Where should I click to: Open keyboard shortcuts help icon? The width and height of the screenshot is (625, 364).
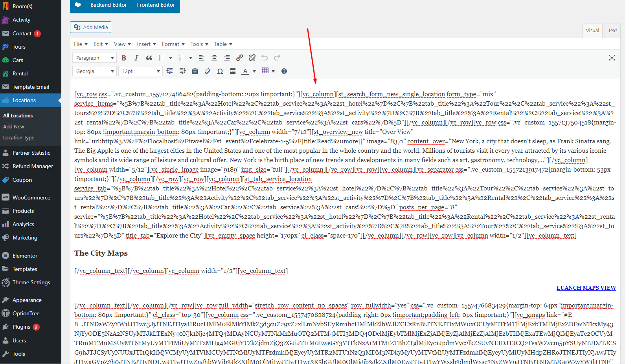pos(284,71)
